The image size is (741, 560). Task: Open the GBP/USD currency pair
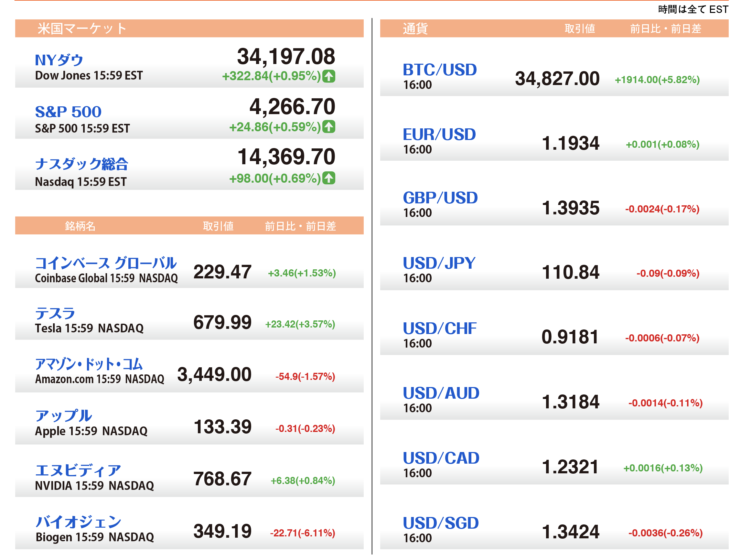440,198
